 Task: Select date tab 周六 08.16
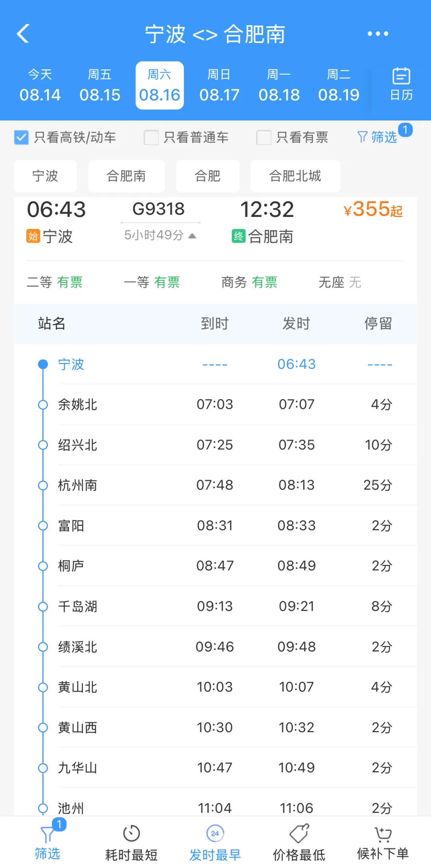pos(160,85)
